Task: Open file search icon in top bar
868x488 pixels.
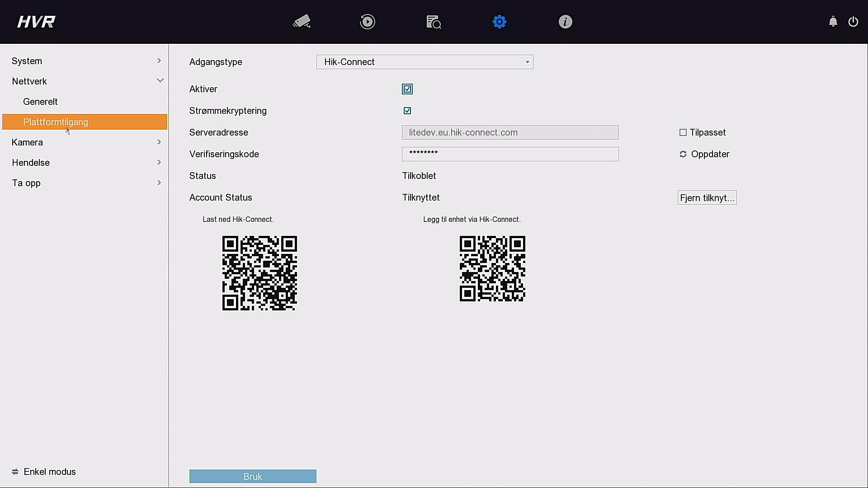Action: pos(434,22)
